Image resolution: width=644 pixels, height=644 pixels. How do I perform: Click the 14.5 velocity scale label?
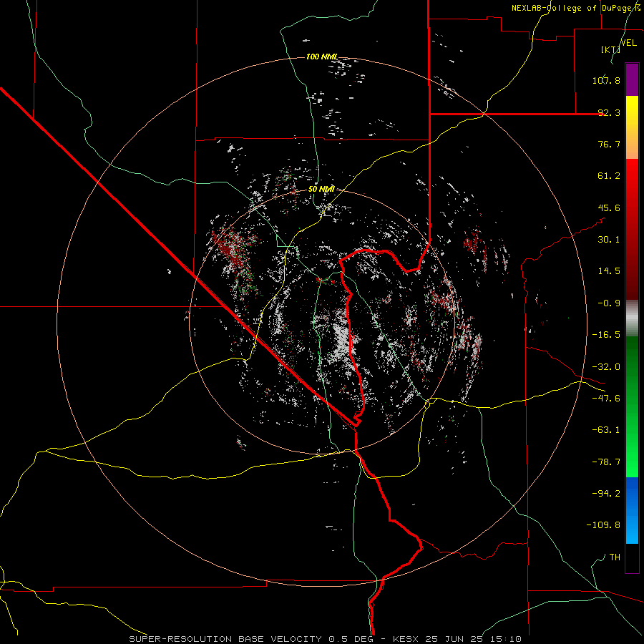pos(609,271)
